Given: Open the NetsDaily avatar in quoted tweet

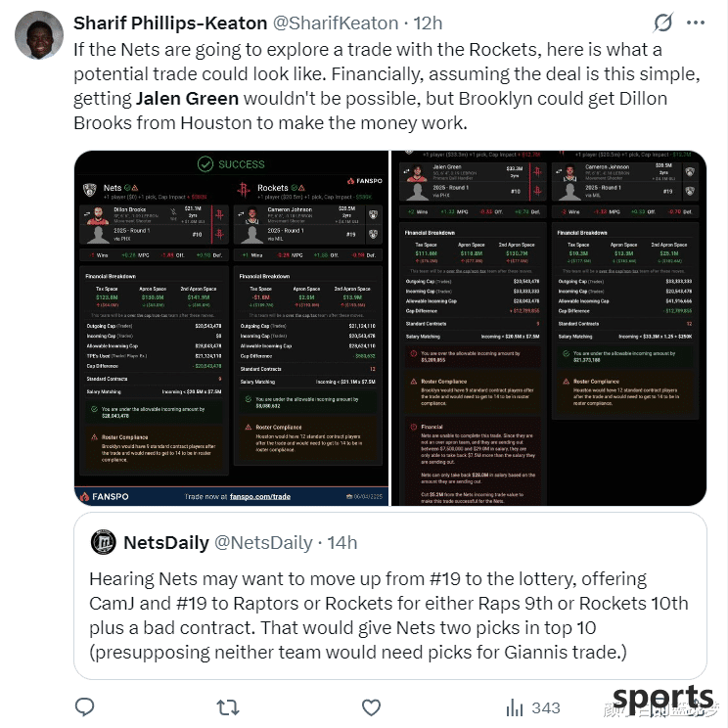Looking at the screenshot, I should [103, 542].
